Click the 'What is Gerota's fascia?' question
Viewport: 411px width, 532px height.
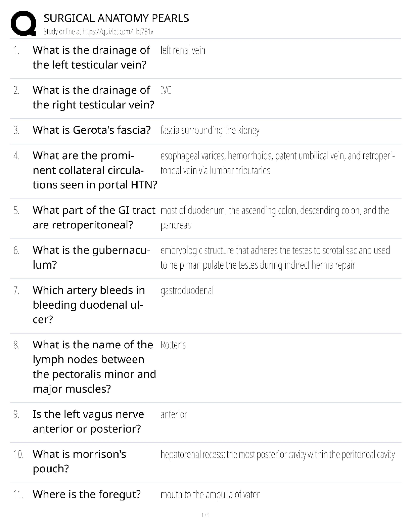(92, 130)
